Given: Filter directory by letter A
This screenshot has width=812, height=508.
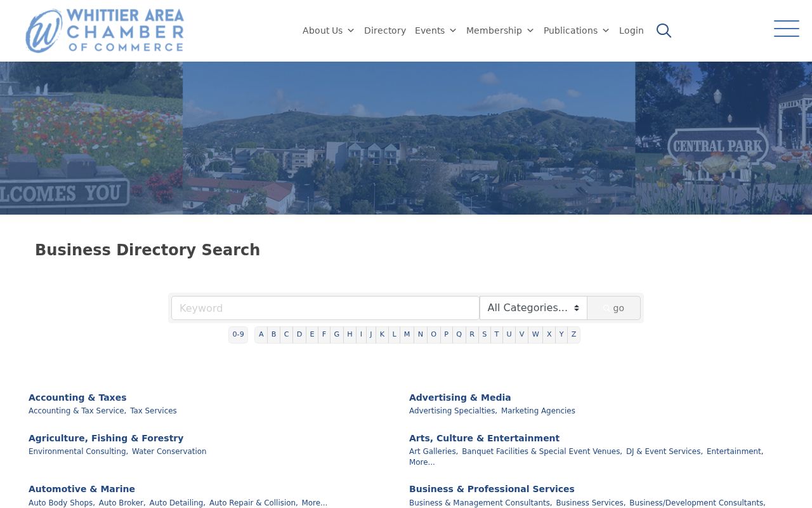Looking at the screenshot, I should point(261,335).
